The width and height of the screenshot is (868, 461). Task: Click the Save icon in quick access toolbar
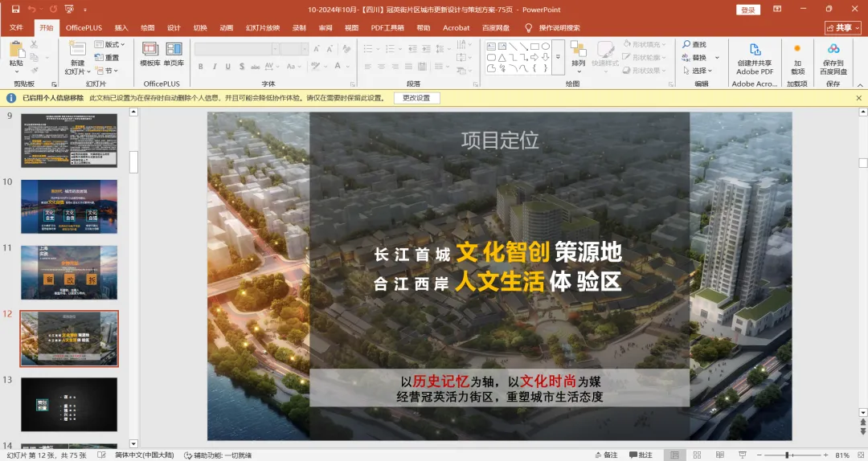pyautogui.click(x=15, y=10)
